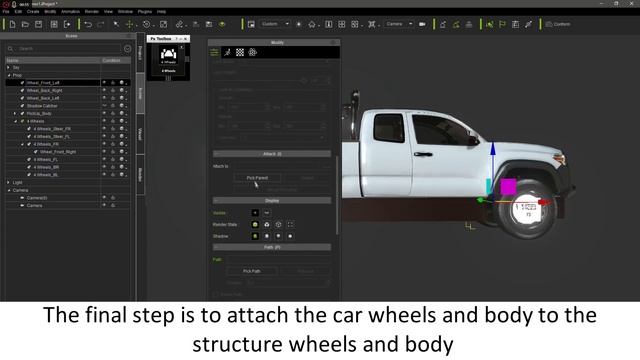Select wireframe Render State cube icon
Image resolution: width=640 pixels, height=360 pixels.
tap(278, 224)
